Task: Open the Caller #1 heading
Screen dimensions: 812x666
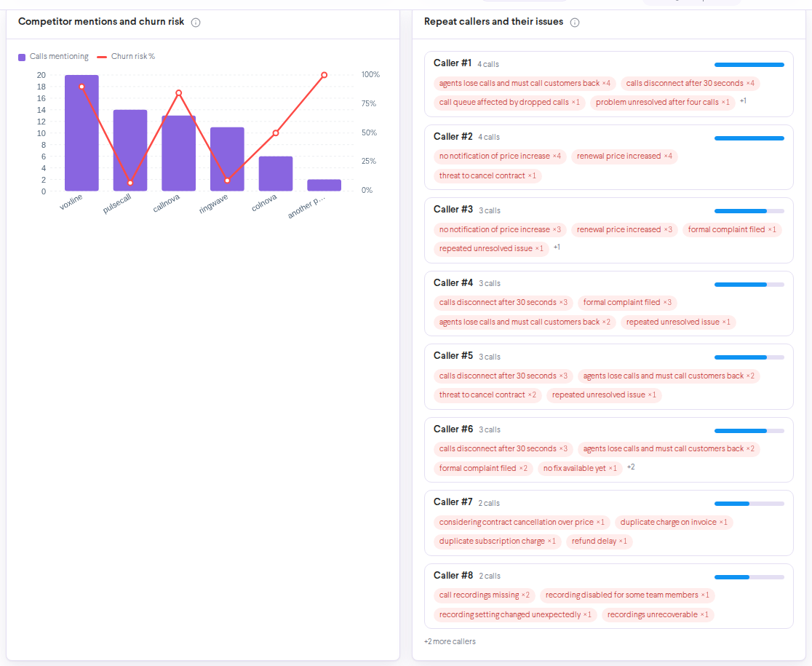Action: [453, 63]
